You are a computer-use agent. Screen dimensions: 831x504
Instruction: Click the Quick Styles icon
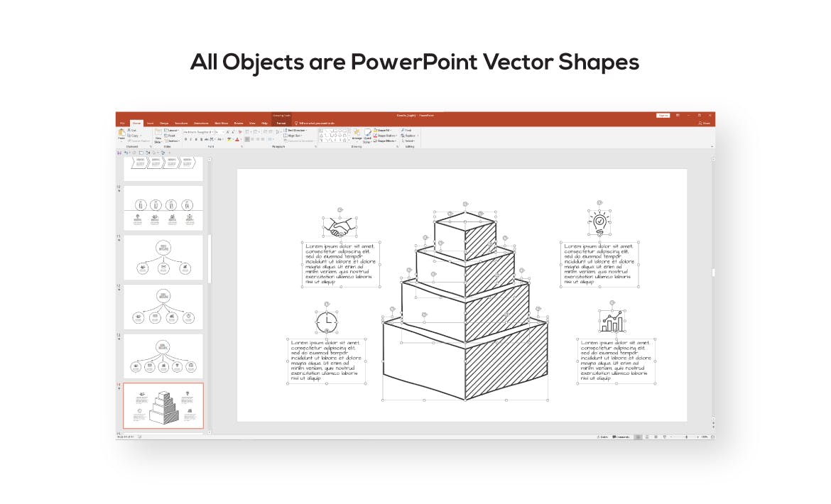(366, 136)
